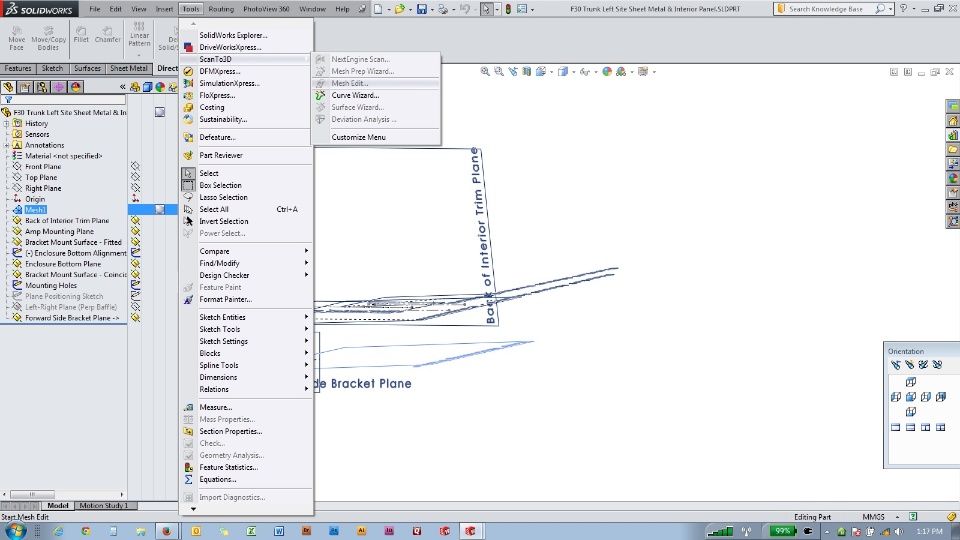
Task: Toggle Mounting Holes sketch visibility
Action: [x=135, y=285]
